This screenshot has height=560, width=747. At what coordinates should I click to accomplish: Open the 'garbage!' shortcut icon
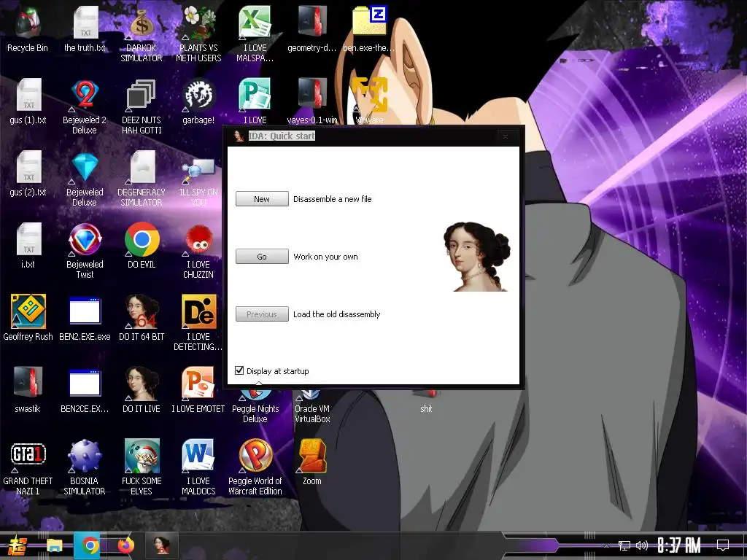[198, 95]
